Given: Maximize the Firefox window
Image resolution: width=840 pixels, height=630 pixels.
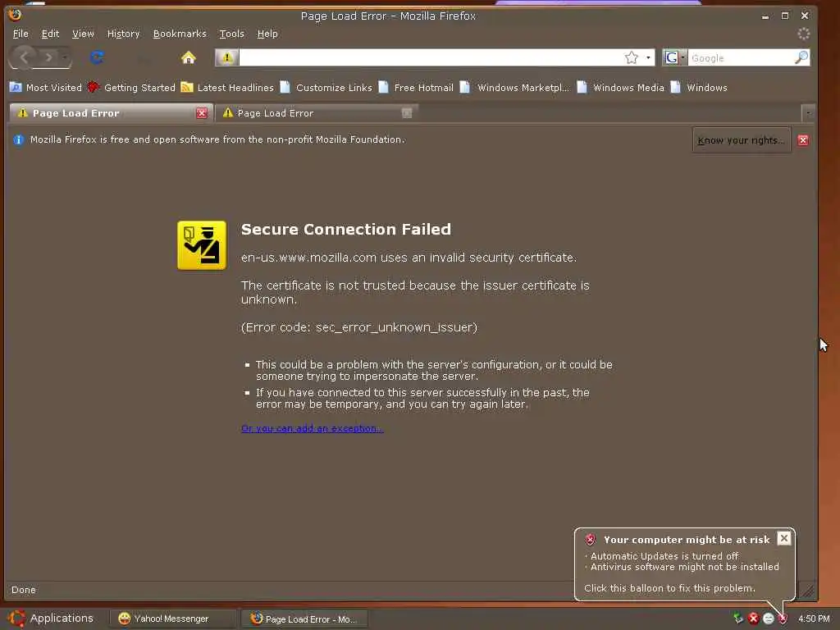Looking at the screenshot, I should tap(785, 16).
